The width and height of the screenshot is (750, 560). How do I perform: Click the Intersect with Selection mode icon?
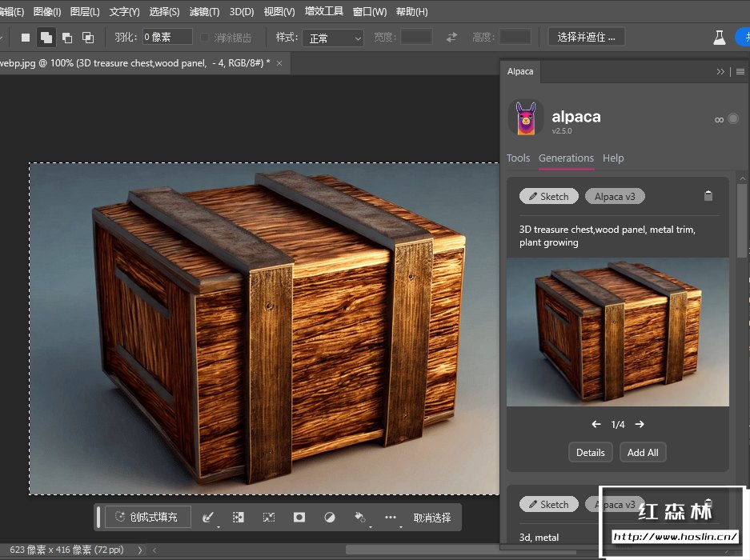click(88, 38)
